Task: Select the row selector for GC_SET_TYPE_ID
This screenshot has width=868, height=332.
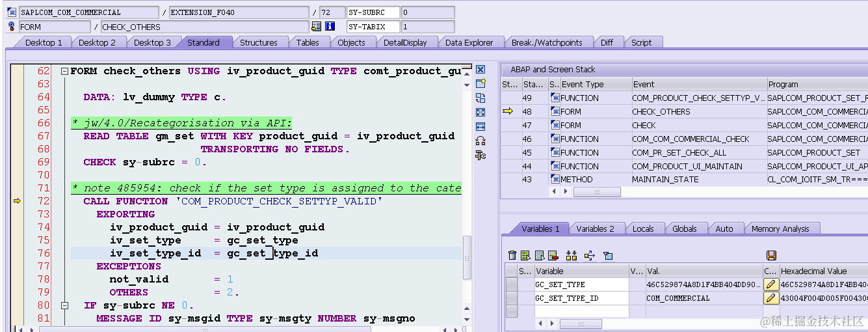Action: click(512, 298)
